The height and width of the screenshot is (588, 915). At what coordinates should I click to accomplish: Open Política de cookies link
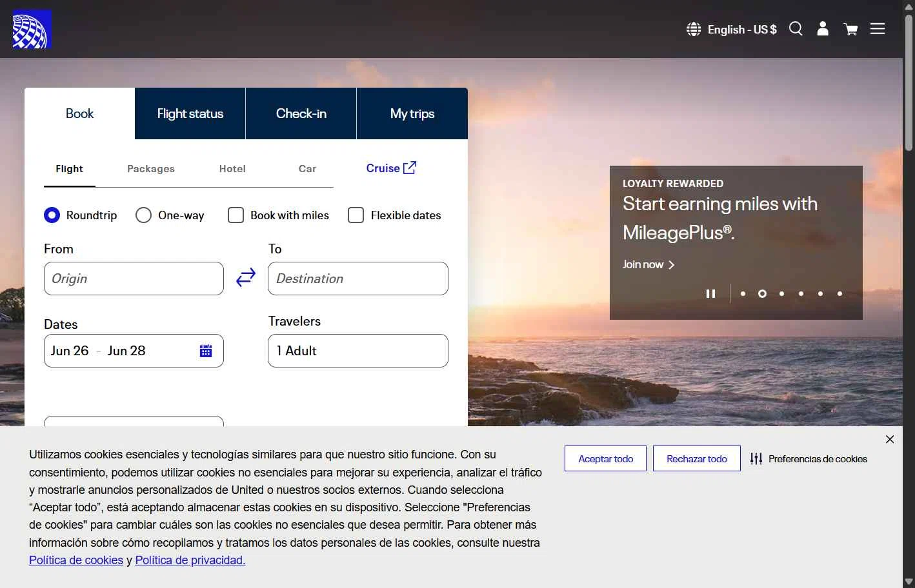click(76, 560)
